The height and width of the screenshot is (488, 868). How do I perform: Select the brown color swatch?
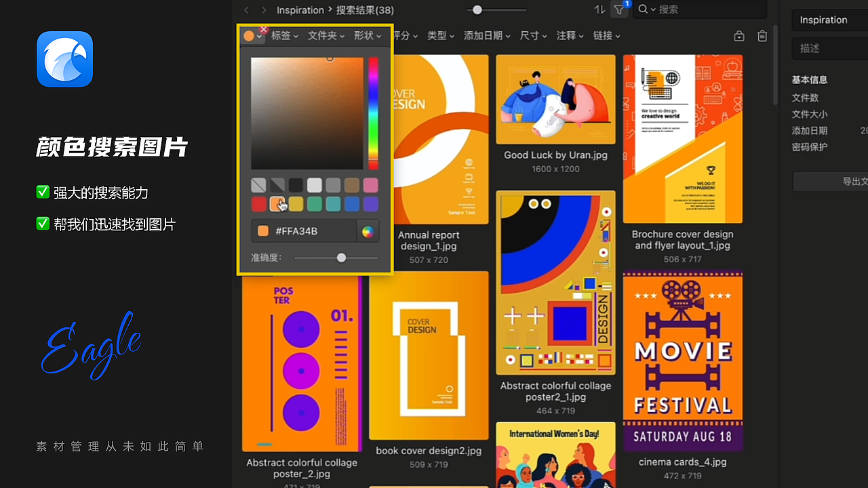point(351,185)
